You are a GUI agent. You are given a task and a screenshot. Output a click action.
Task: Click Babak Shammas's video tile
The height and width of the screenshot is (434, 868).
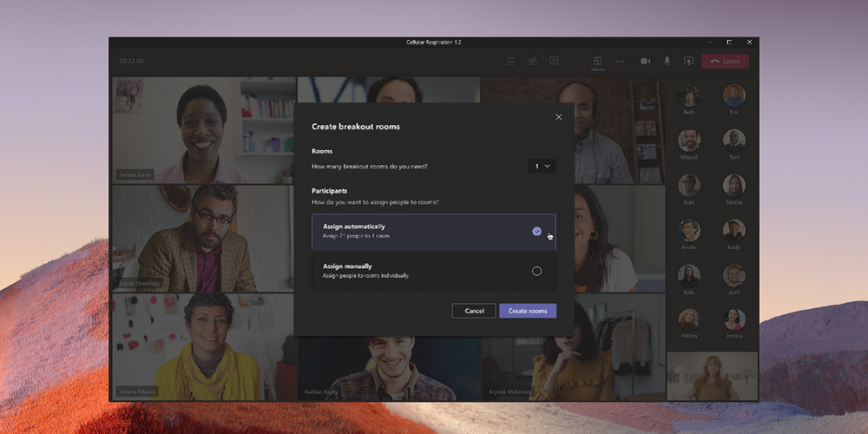202,239
